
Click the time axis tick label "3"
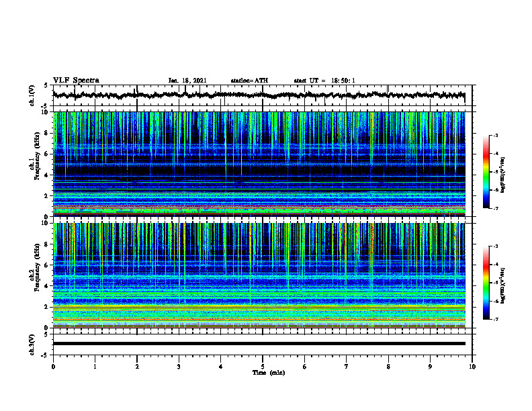pos(179,367)
